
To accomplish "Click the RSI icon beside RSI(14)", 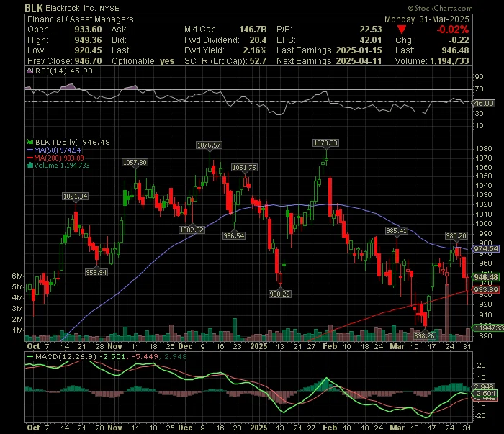I will coord(30,71).
